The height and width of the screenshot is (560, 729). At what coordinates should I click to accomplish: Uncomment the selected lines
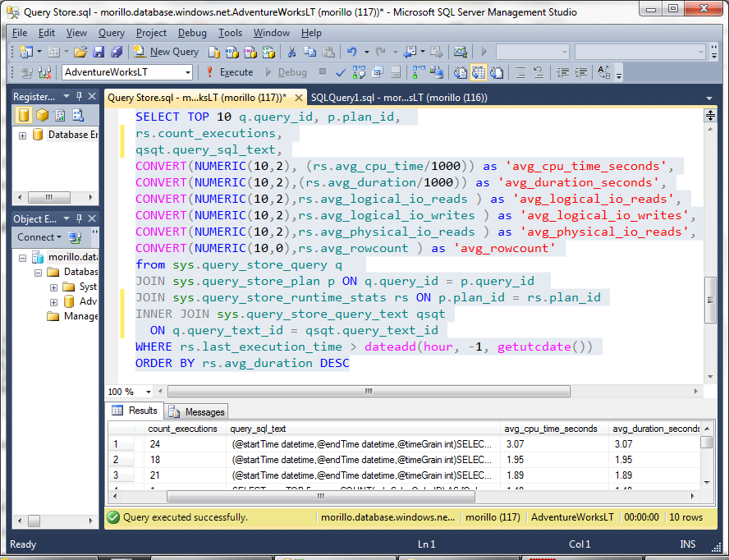point(539,72)
